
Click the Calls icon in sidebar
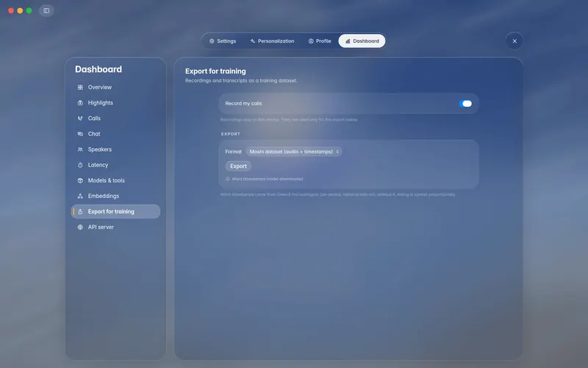pos(80,118)
